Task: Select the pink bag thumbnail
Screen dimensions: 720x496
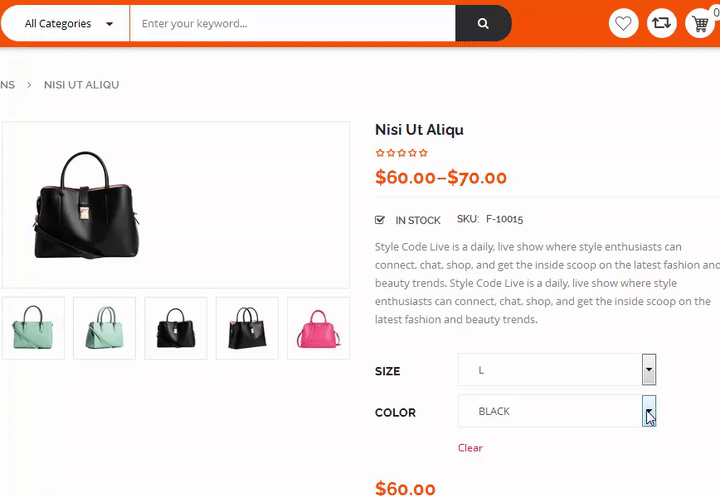Action: tap(318, 328)
